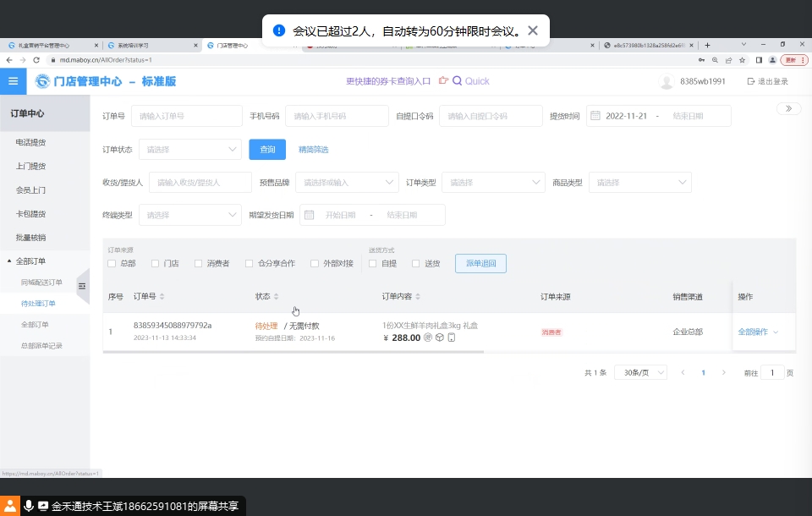Click the sort icon beside 状态 column
Image resolution: width=812 pixels, height=516 pixels.
tap(276, 297)
